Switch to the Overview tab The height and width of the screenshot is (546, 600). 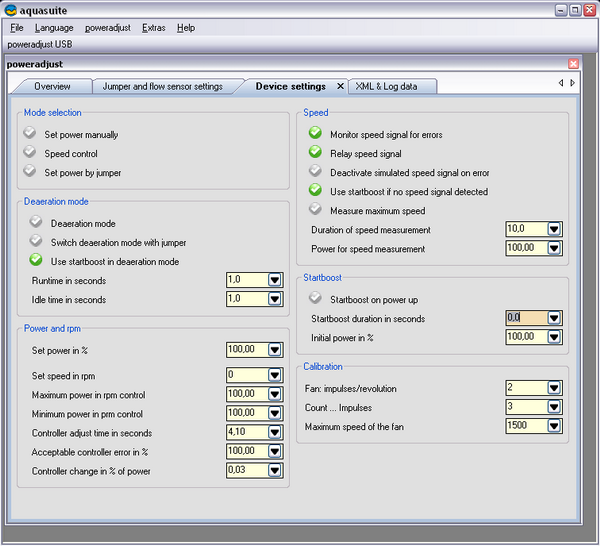click(x=52, y=86)
